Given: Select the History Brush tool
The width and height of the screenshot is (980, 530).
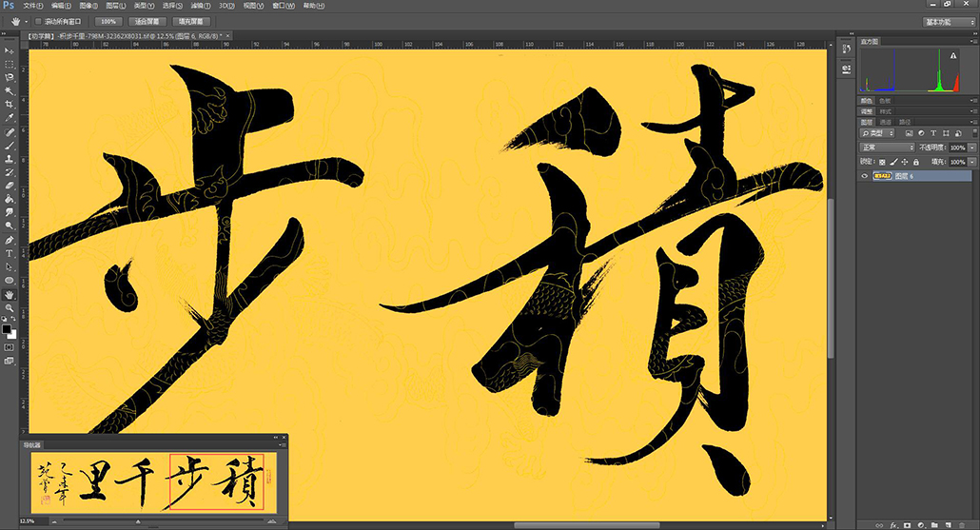Looking at the screenshot, I should coord(9,172).
